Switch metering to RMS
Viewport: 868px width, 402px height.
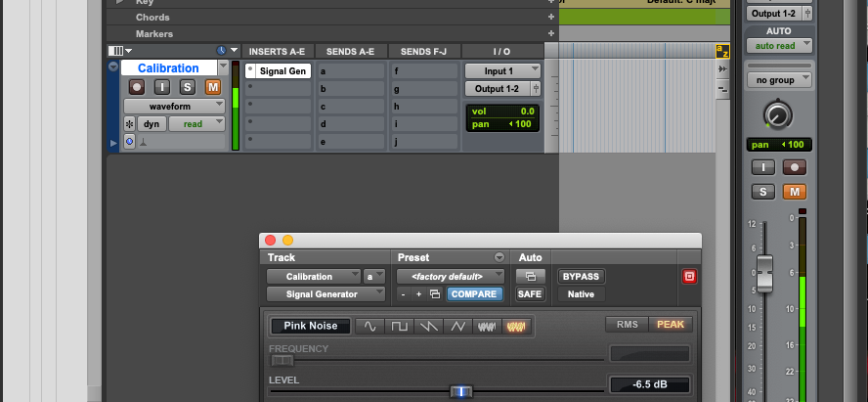click(628, 325)
